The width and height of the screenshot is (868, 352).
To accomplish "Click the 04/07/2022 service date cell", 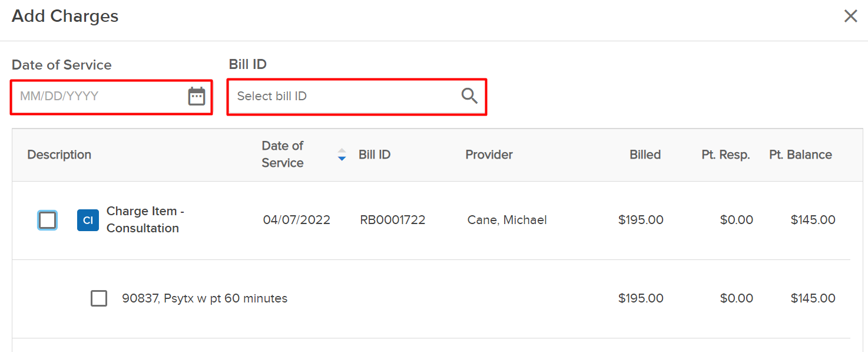I will point(297,220).
